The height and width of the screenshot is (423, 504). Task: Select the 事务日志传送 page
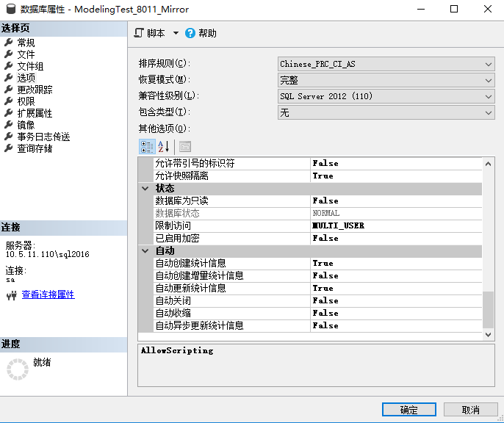(x=43, y=137)
